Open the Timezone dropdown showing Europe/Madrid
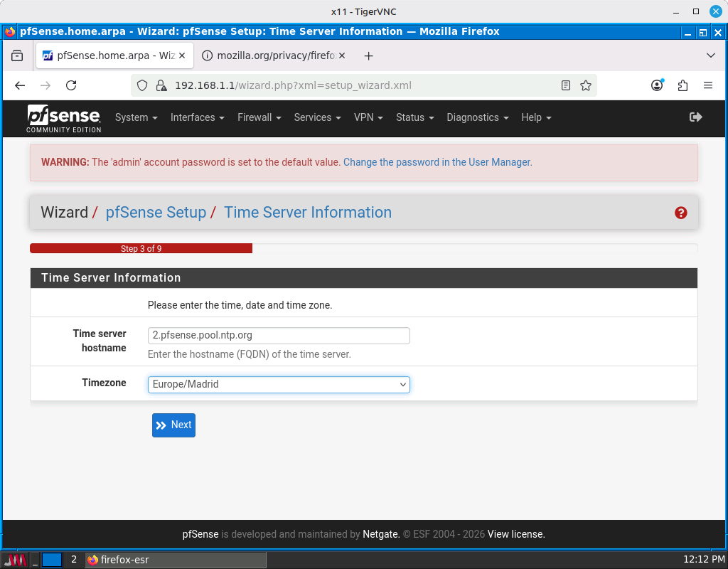The image size is (728, 569). tap(279, 384)
